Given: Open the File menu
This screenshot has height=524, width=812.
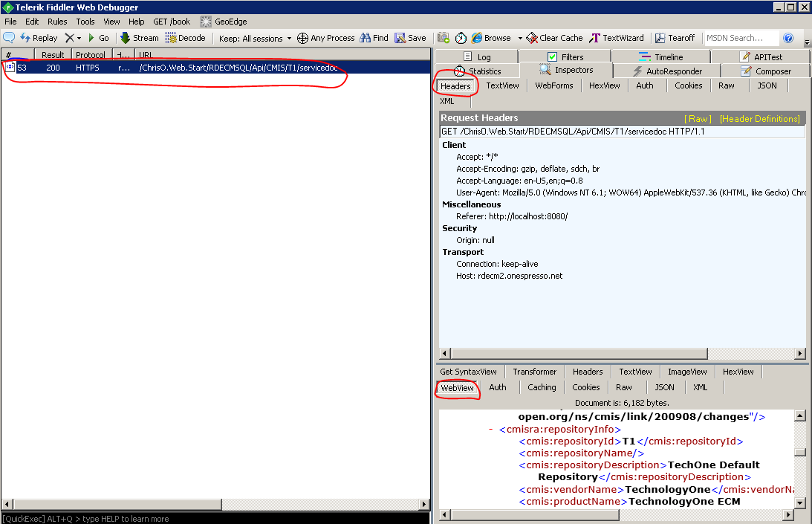Looking at the screenshot, I should 10,22.
